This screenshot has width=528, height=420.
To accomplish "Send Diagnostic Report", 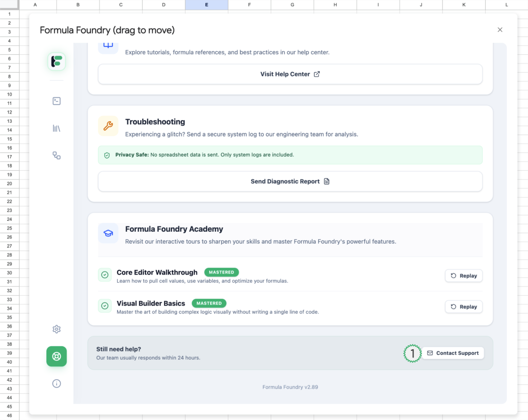I will point(290,182).
